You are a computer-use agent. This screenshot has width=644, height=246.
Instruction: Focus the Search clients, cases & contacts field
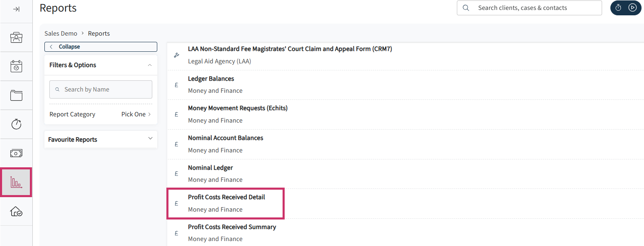(x=529, y=8)
